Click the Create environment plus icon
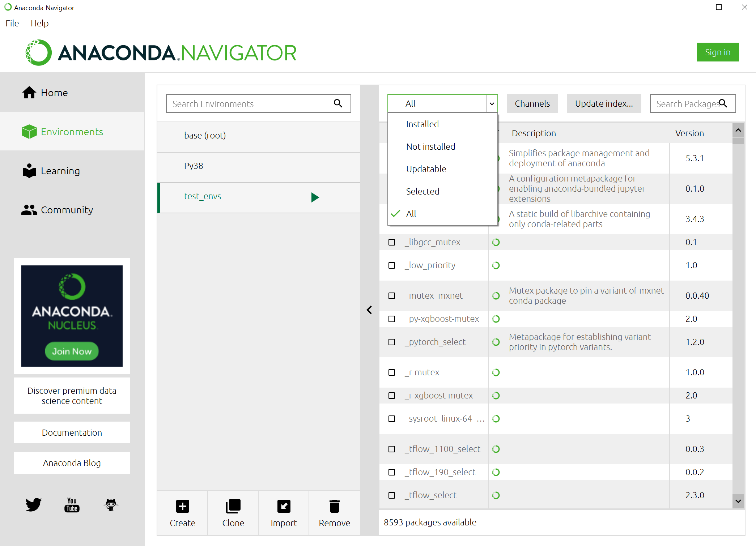 coord(182,506)
